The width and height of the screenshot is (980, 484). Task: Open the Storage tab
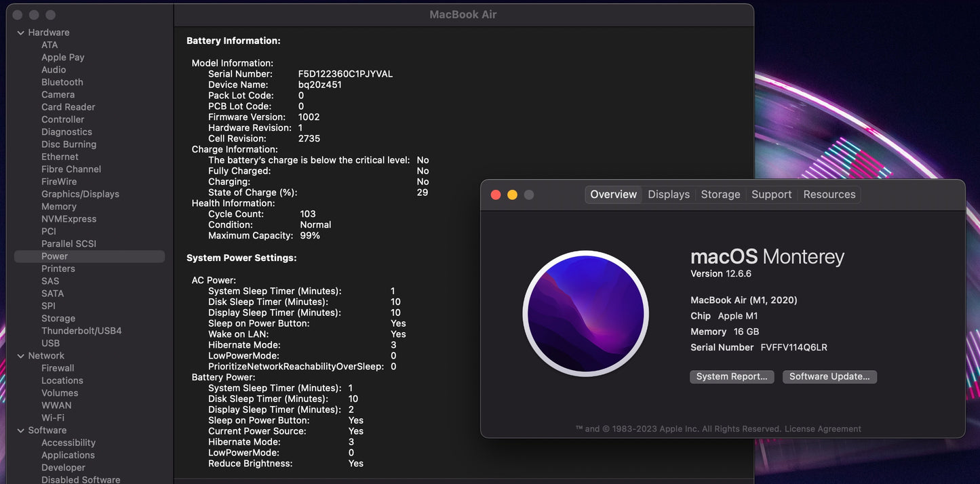pos(720,195)
